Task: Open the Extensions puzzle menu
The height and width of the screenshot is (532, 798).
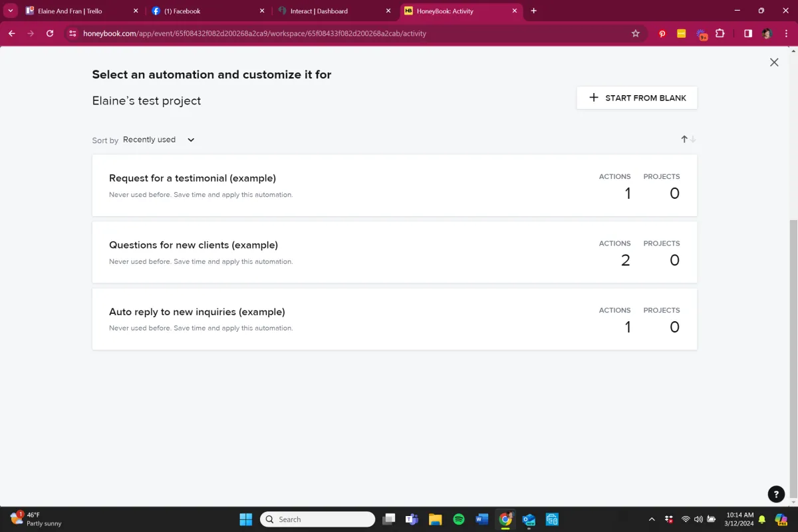Action: [x=720, y=33]
